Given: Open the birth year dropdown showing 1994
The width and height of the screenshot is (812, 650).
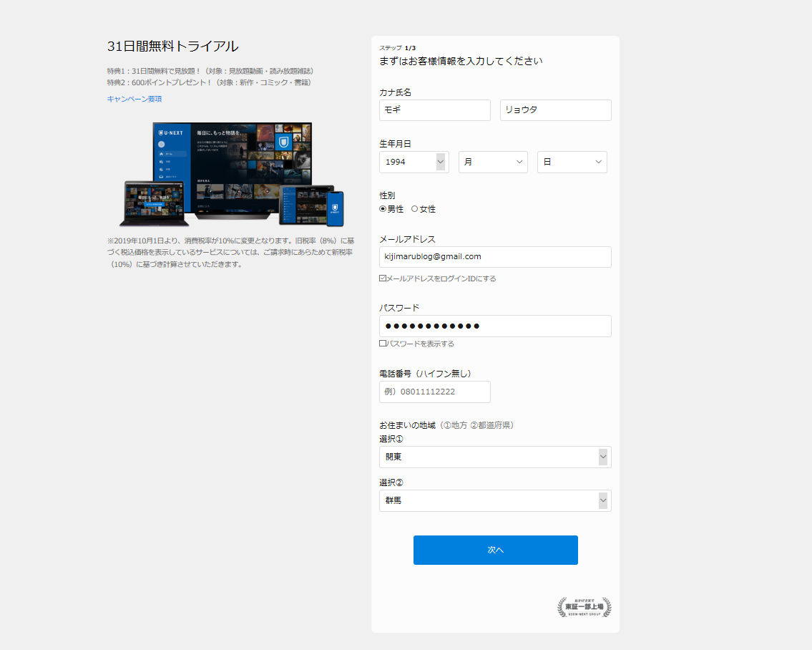Looking at the screenshot, I should pos(414,162).
